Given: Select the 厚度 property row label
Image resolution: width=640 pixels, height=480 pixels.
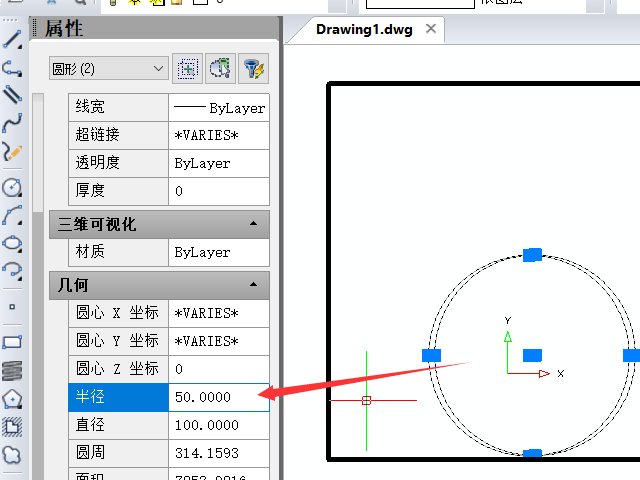Looking at the screenshot, I should pyautogui.click(x=118, y=191).
